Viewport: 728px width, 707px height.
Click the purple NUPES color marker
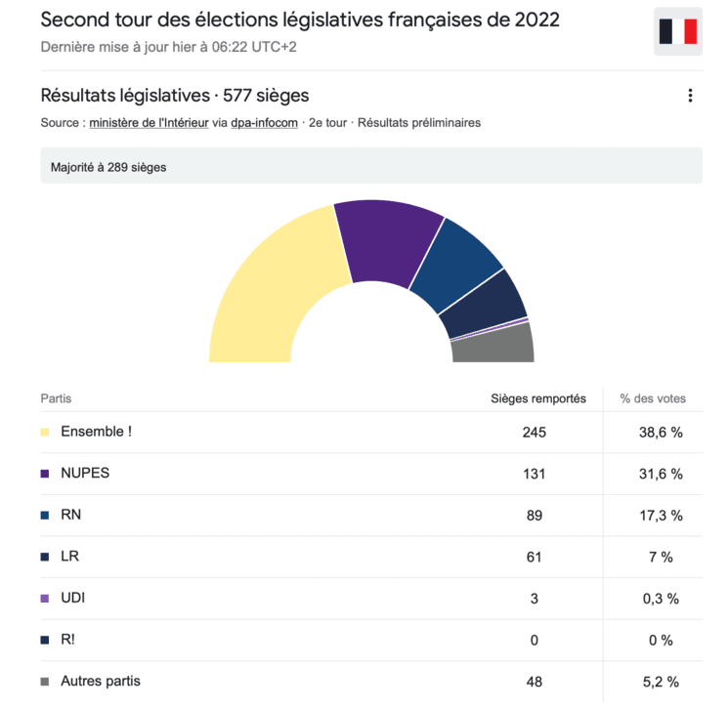tap(45, 474)
